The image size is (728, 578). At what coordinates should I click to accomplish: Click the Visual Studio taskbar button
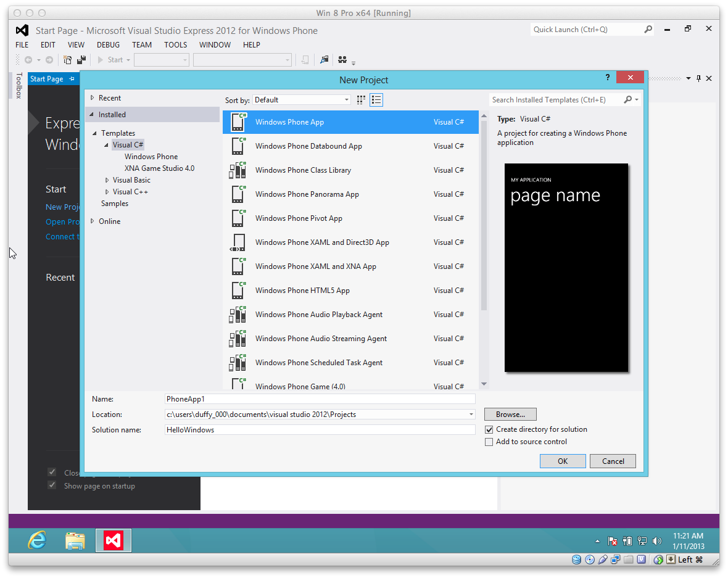click(114, 540)
